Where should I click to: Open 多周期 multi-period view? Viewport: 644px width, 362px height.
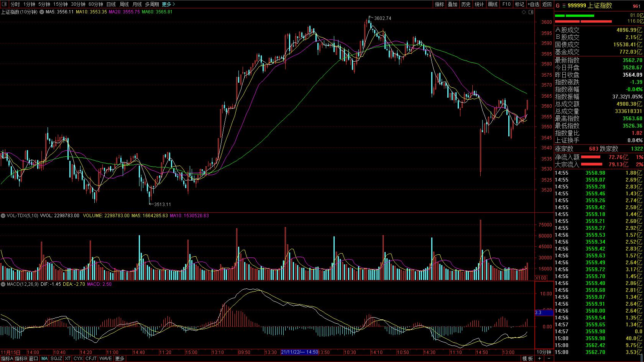tap(152, 4)
